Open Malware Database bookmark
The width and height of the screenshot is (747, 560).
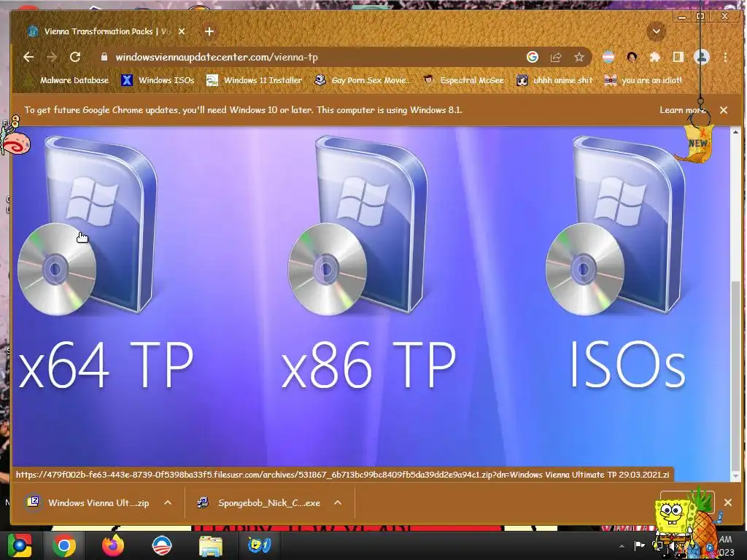coord(66,80)
